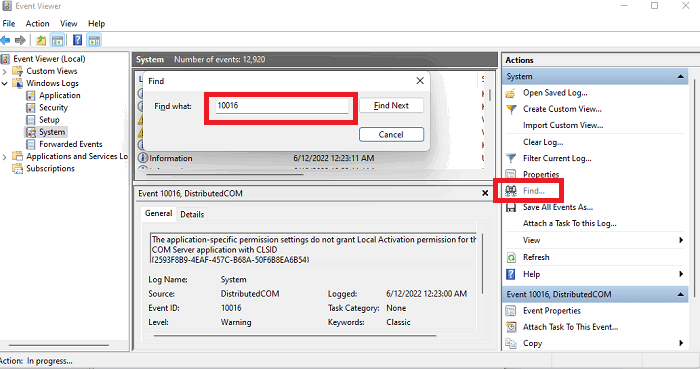Click the DistributedCOM source value
Image resolution: width=700 pixels, height=369 pixels.
click(x=250, y=294)
